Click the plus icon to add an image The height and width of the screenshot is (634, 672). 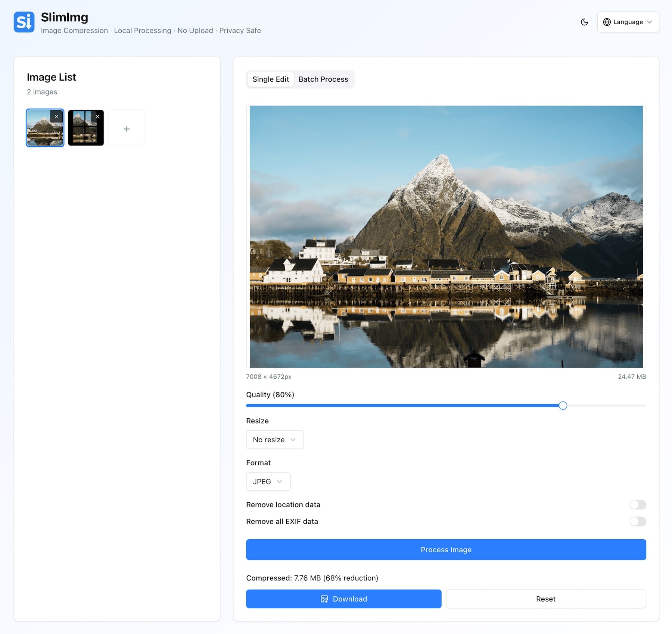[x=127, y=128]
